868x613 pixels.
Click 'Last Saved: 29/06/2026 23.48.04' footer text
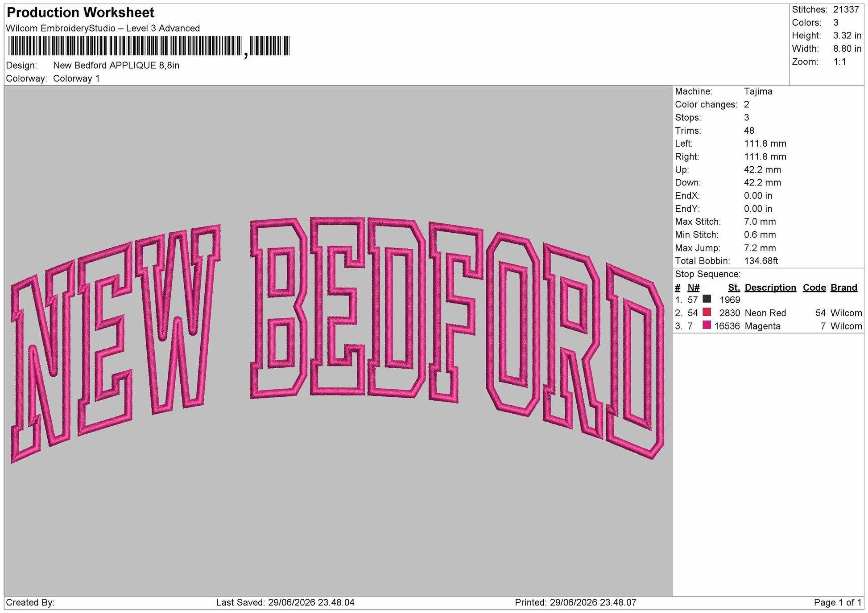point(285,603)
